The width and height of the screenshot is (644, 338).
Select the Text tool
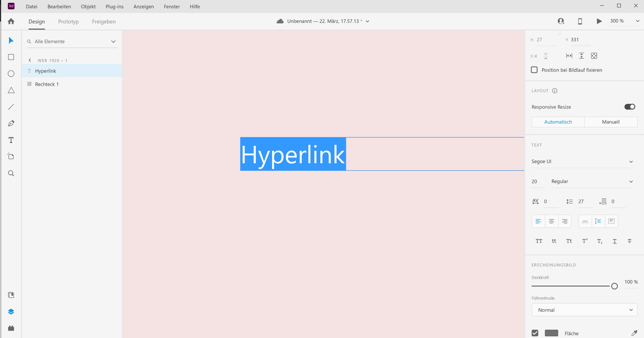11,140
